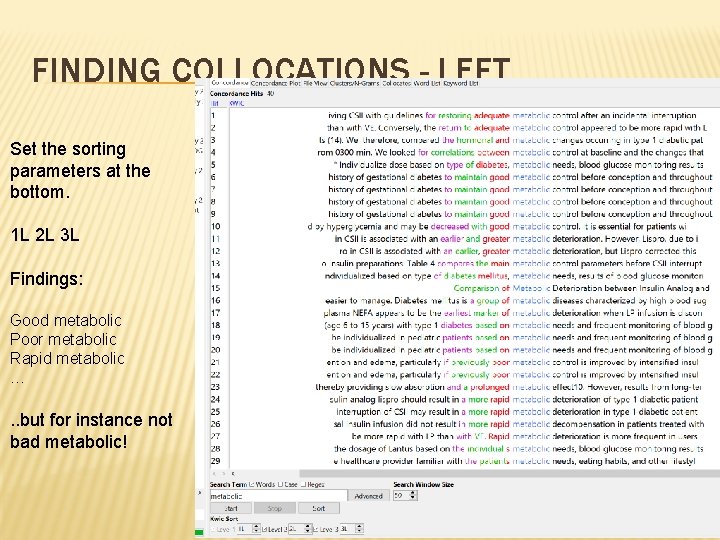Click the Level 1 sort value field
Viewport: 720px width, 540px height.
click(x=245, y=529)
